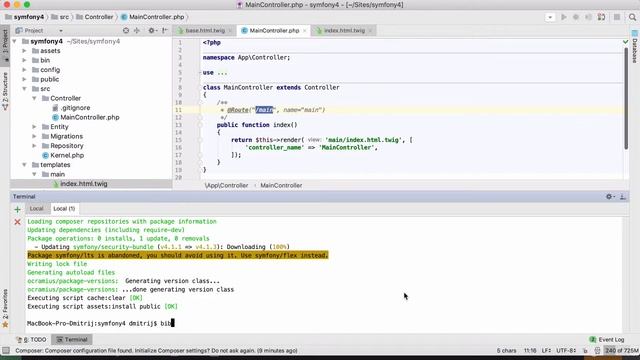
Task: Switch to the Local terminal tab
Action: (36, 209)
